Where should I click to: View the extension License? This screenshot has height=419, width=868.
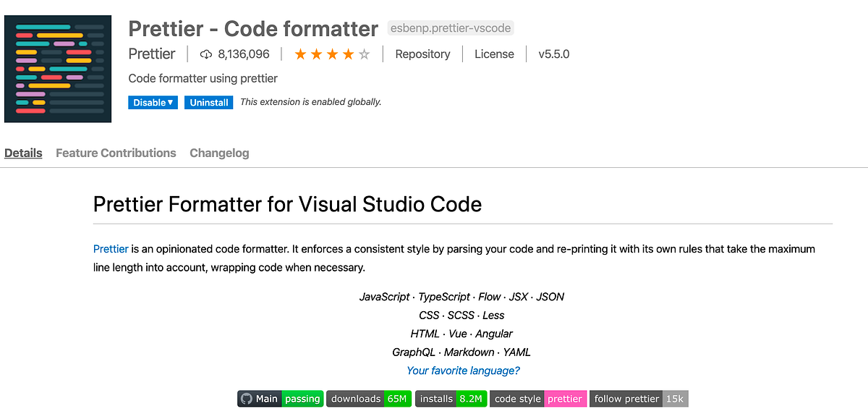coord(494,54)
